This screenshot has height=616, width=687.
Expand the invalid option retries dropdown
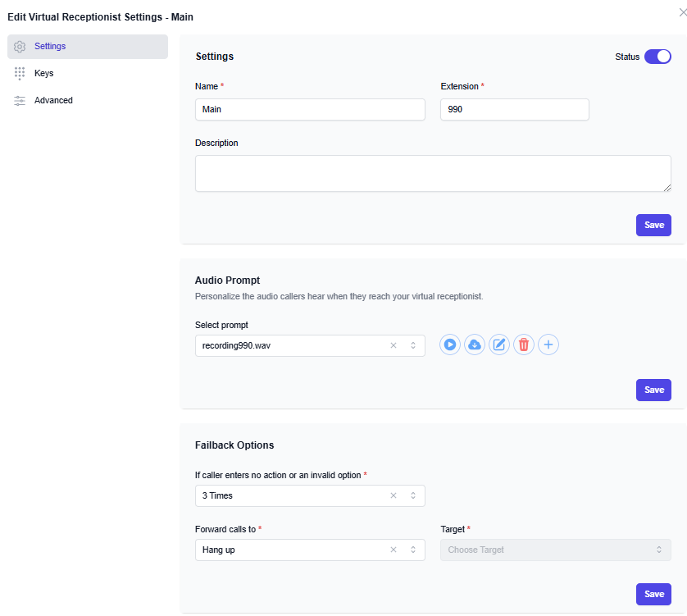[x=310, y=495]
